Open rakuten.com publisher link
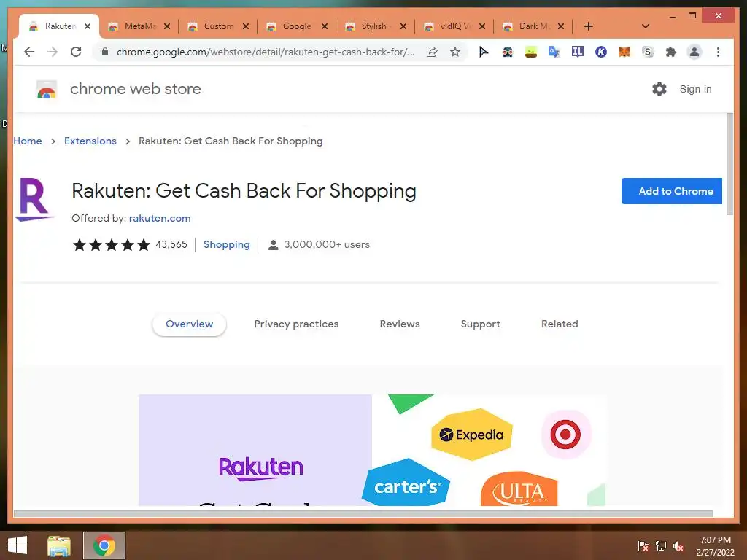747x560 pixels. [x=160, y=218]
